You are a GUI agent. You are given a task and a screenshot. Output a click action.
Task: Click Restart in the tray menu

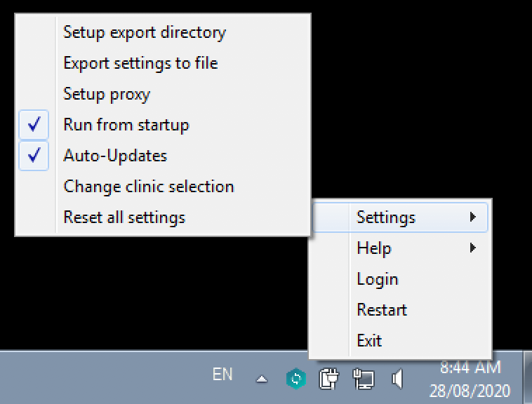point(382,310)
